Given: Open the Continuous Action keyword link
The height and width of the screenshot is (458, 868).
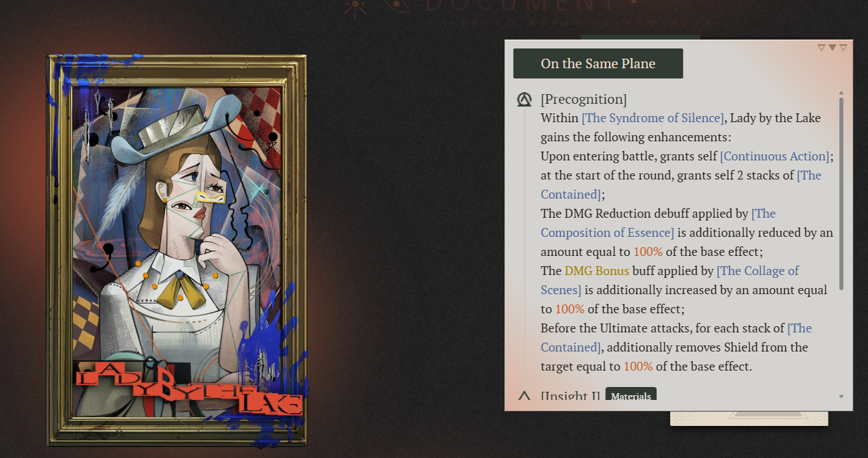Looking at the screenshot, I should click(775, 156).
